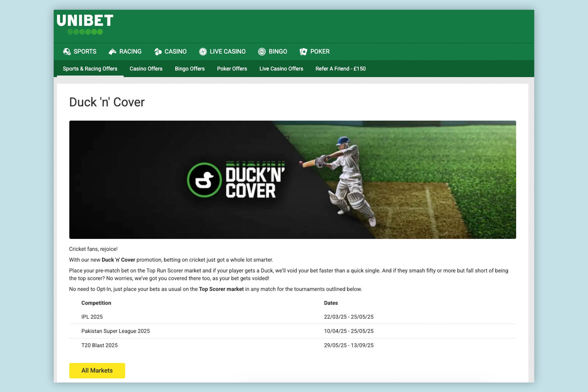Click the T20 Blast 2025 row
Image resolution: width=588 pixels, height=392 pixels.
coord(99,345)
